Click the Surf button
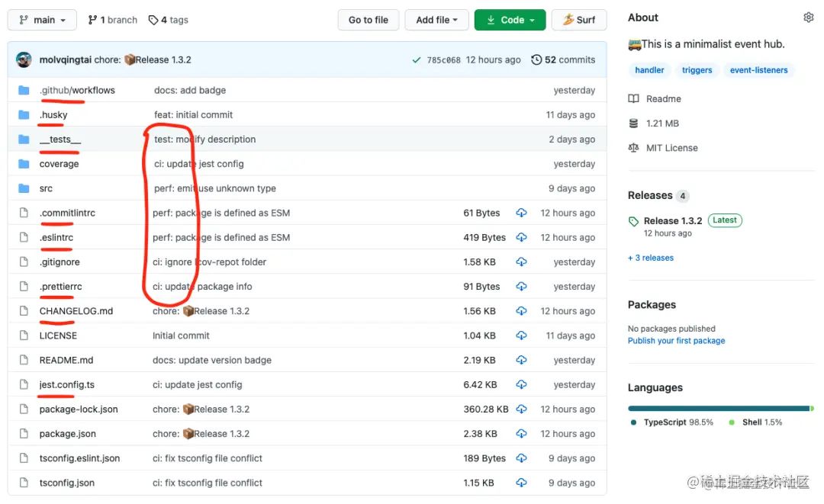Image resolution: width=824 pixels, height=504 pixels. click(579, 20)
